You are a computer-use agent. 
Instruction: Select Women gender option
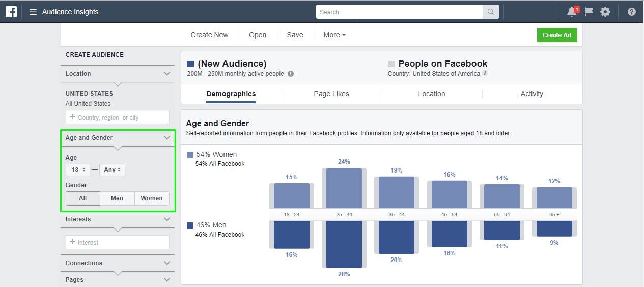(x=152, y=198)
